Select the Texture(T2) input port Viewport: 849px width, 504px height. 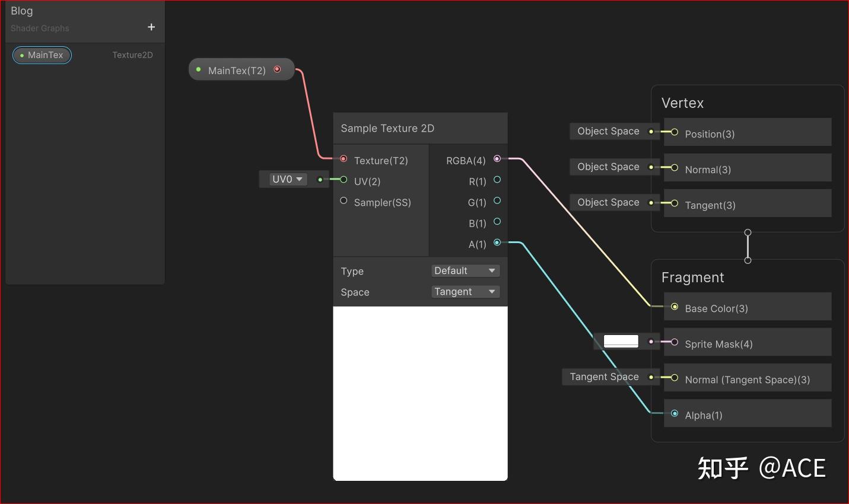344,159
